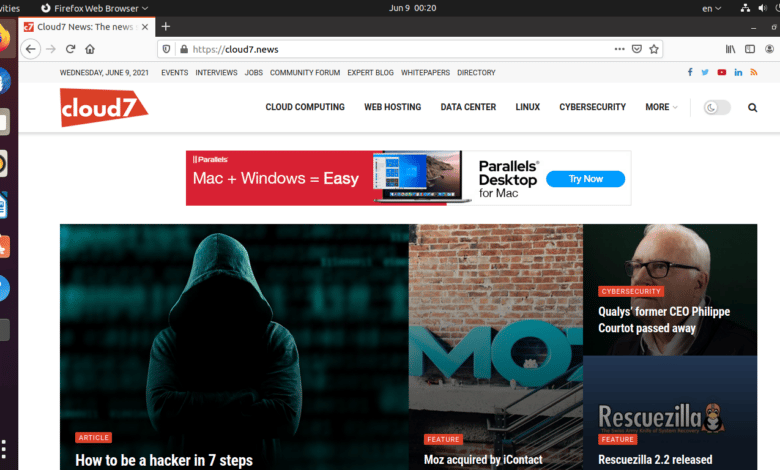Open Firefox Web Browser app menu
This screenshot has width=780, height=470.
[95, 8]
